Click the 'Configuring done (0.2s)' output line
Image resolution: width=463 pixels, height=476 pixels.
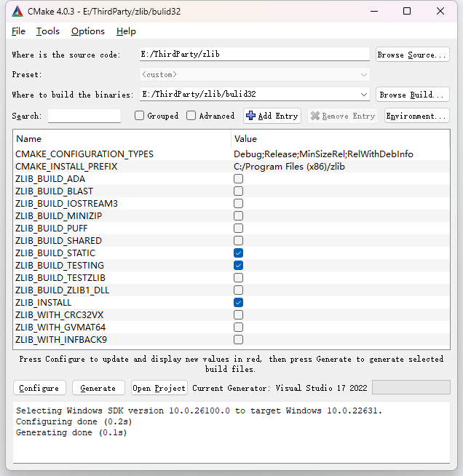[74, 421]
